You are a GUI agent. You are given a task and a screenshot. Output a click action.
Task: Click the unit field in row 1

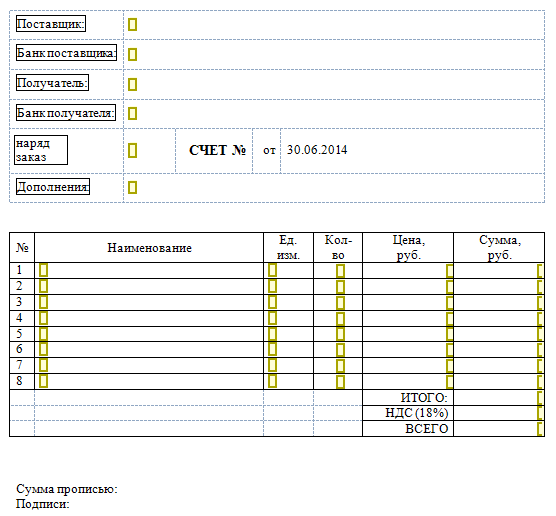click(272, 270)
